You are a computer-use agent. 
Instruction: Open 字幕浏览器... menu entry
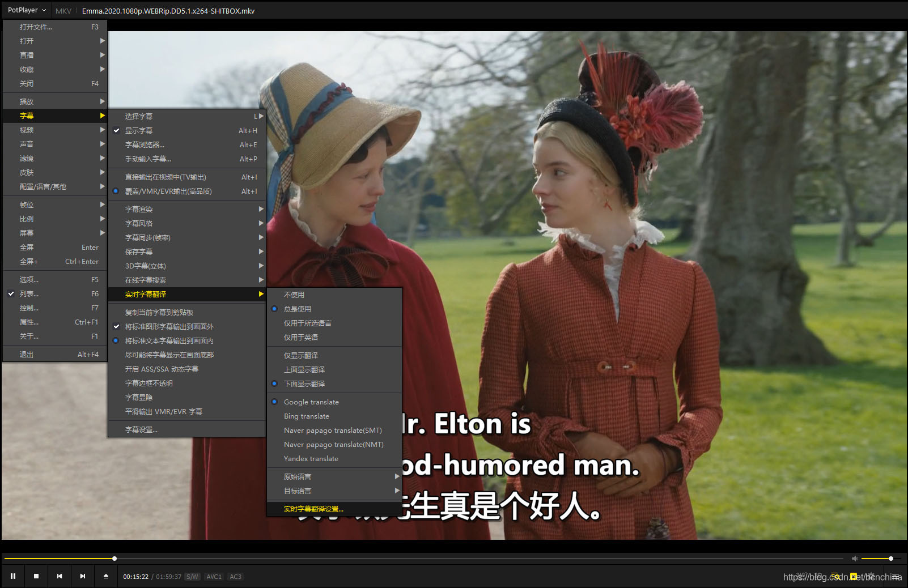187,144
